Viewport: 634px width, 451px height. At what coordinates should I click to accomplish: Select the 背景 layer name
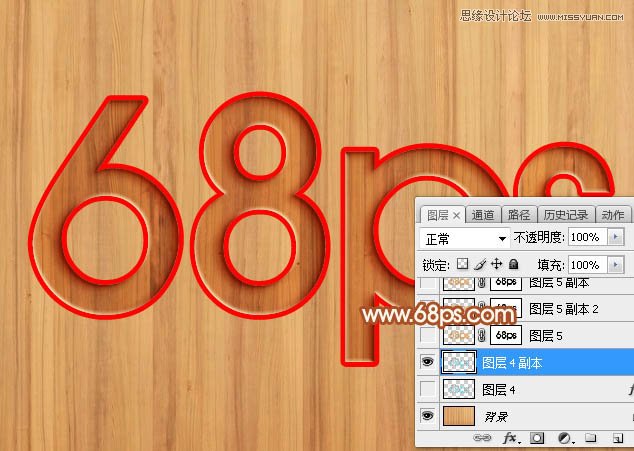[x=496, y=416]
